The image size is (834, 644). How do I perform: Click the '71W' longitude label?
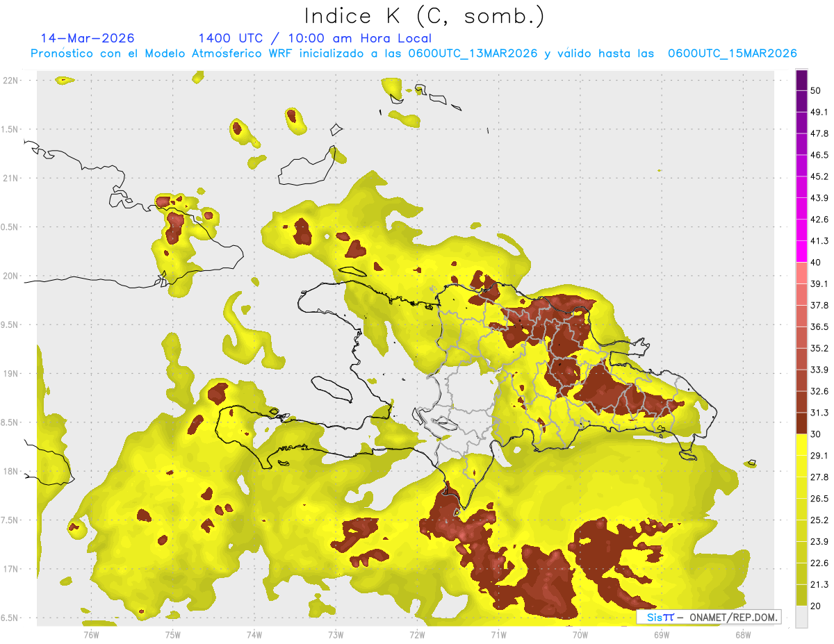click(498, 634)
